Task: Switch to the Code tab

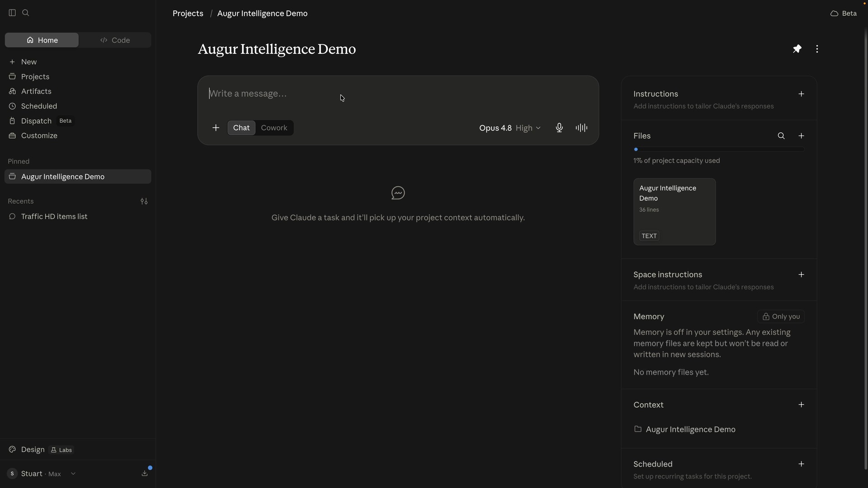Action: 115,40
